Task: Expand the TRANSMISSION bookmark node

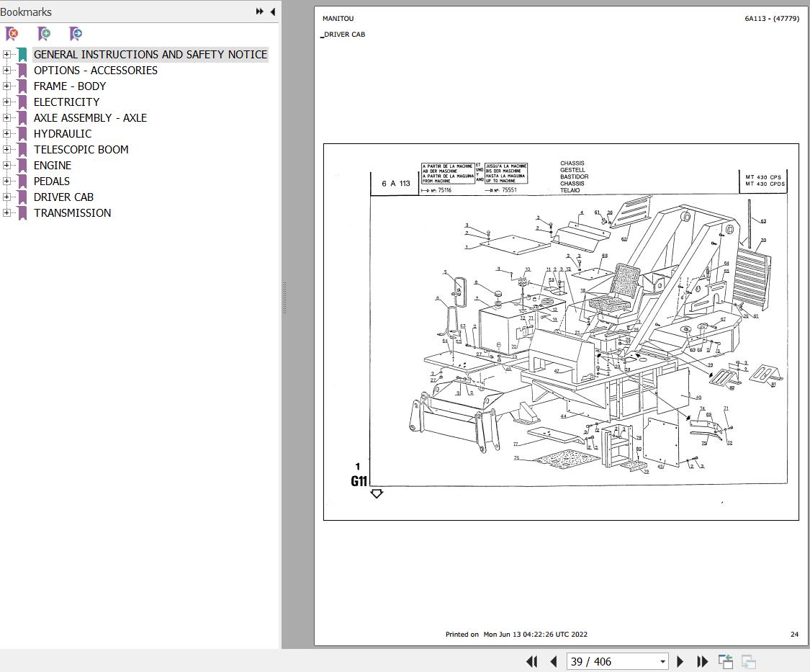Action: point(6,212)
